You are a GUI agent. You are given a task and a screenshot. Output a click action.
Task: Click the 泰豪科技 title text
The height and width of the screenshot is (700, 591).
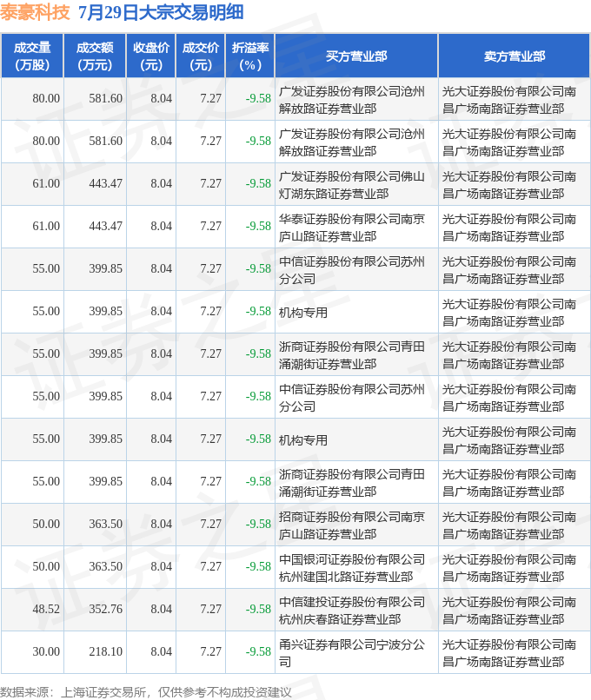tap(35, 12)
